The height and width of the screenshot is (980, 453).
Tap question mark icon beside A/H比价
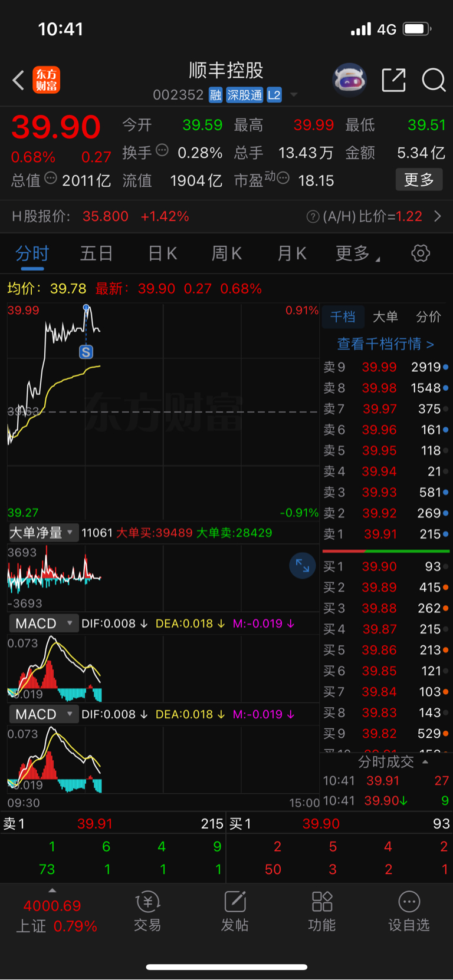(313, 217)
